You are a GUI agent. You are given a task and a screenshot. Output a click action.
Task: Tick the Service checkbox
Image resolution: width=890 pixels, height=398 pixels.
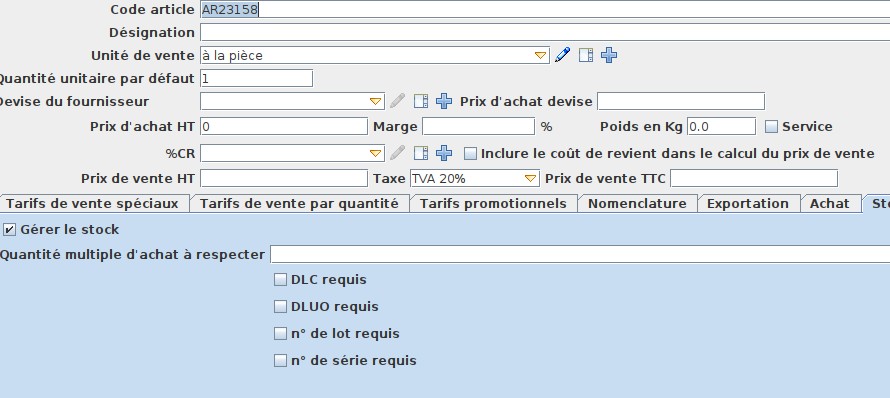click(x=771, y=127)
